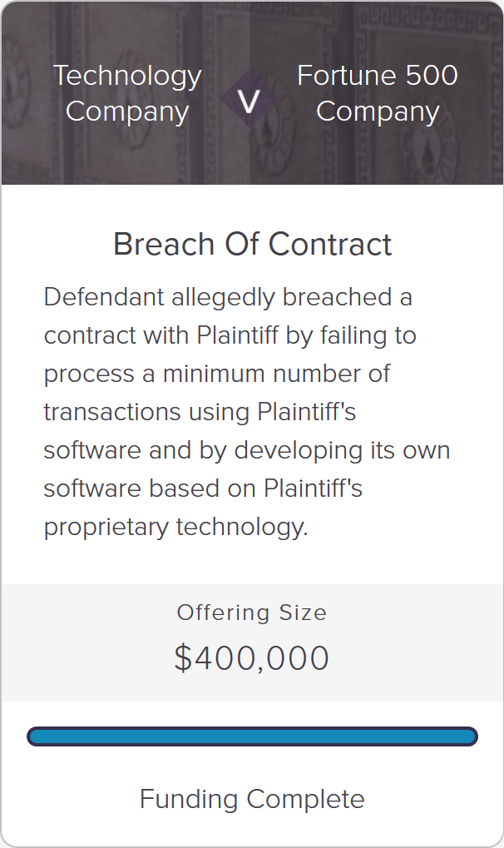Click the developing its own description line
The height and width of the screenshot is (848, 504).
[246, 450]
